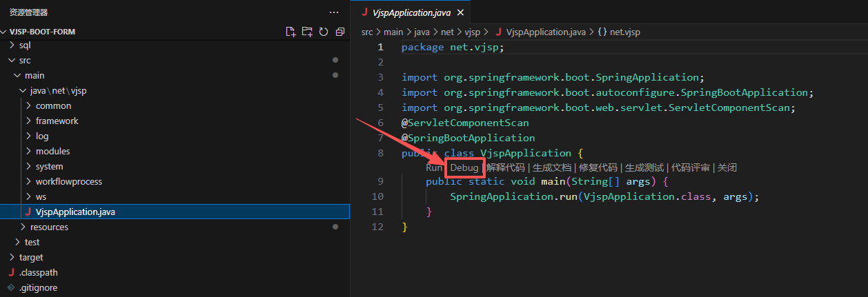Image resolution: width=868 pixels, height=297 pixels.
Task: Click the SpringApplication.run code line
Action: (604, 197)
